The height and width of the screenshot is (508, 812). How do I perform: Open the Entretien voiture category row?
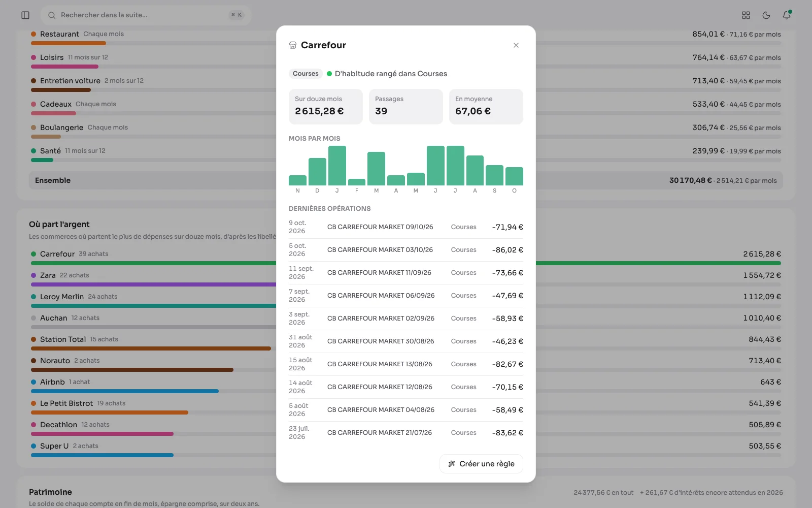[406, 84]
